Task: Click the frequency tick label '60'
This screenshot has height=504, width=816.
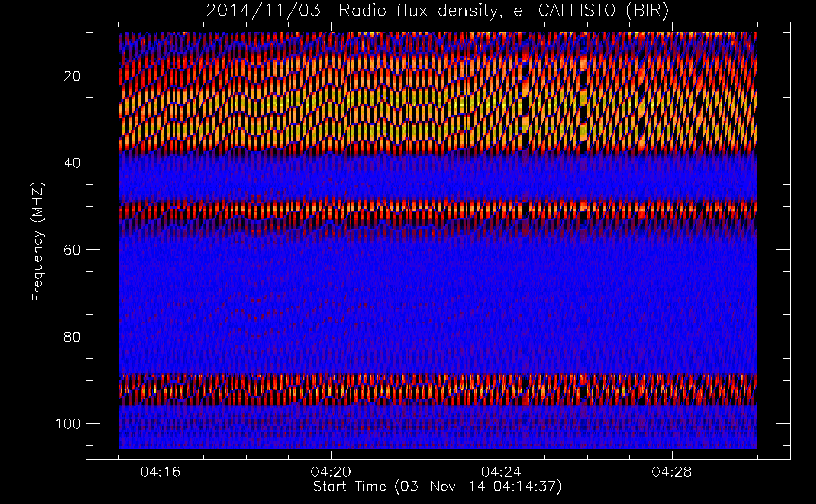Action: [x=73, y=249]
